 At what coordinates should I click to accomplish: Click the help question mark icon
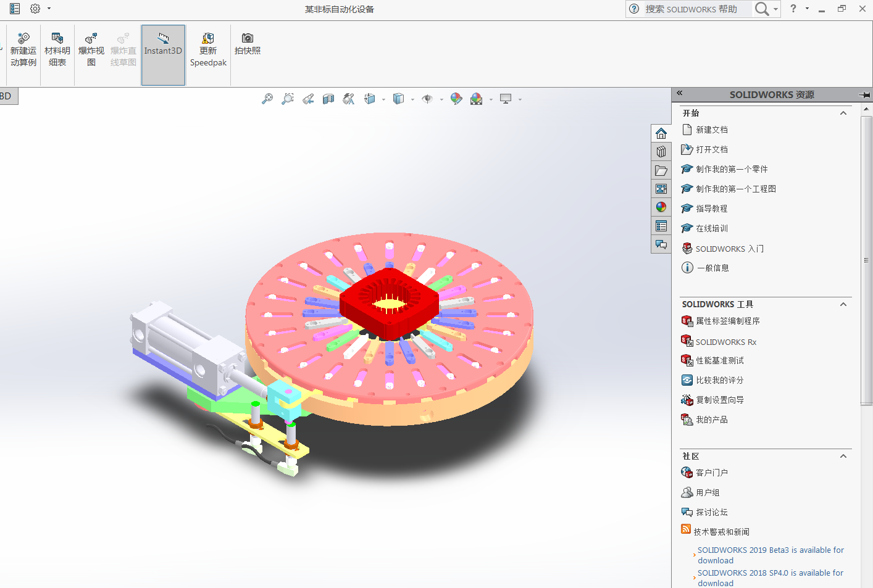click(793, 9)
